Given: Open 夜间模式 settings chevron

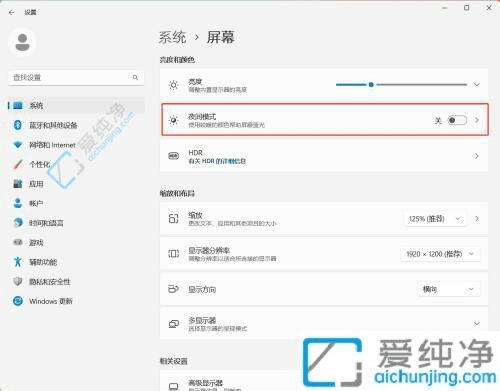Looking at the screenshot, I should pos(477,120).
